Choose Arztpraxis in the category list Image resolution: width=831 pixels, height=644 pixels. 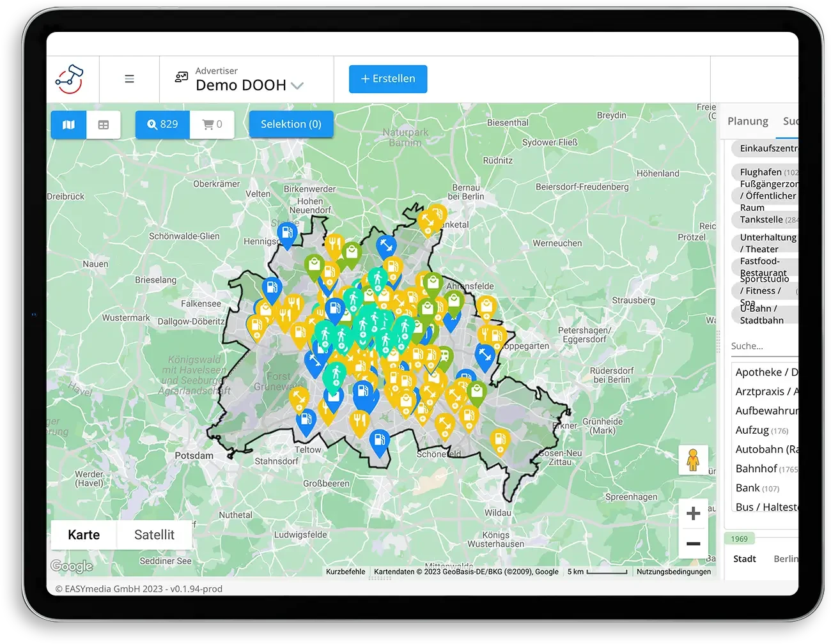click(766, 392)
